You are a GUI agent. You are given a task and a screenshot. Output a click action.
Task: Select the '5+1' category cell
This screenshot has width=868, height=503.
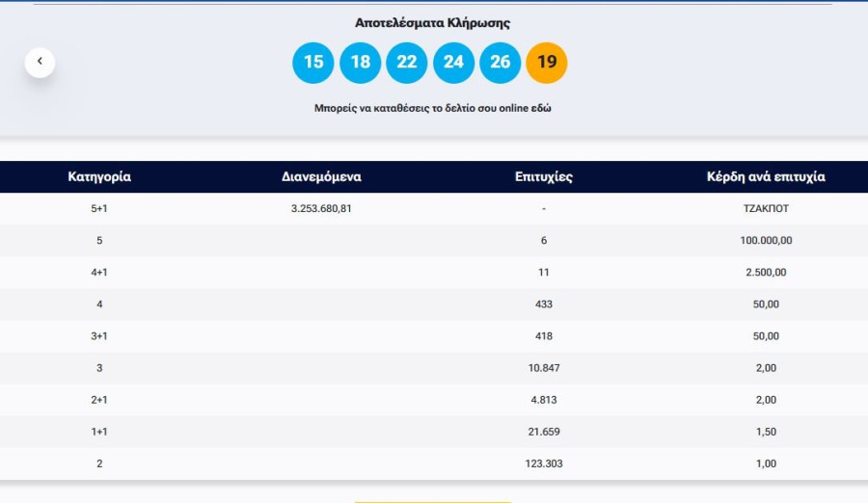click(x=99, y=208)
